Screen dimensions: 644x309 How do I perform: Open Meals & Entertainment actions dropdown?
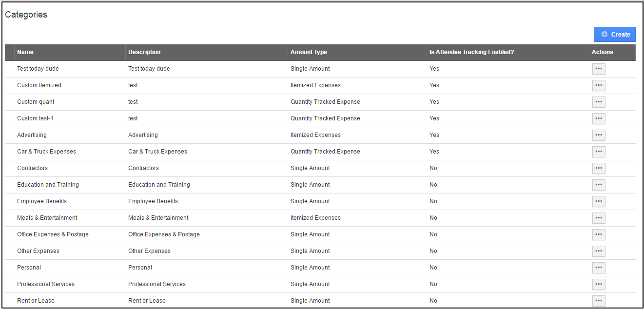point(599,218)
